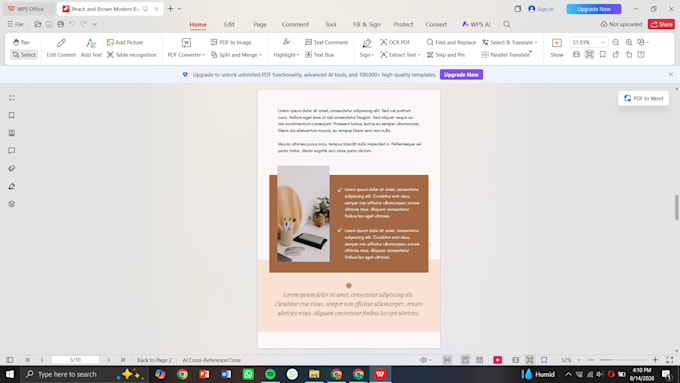Select the Pan hand tool
The image size is (680, 383).
[22, 42]
